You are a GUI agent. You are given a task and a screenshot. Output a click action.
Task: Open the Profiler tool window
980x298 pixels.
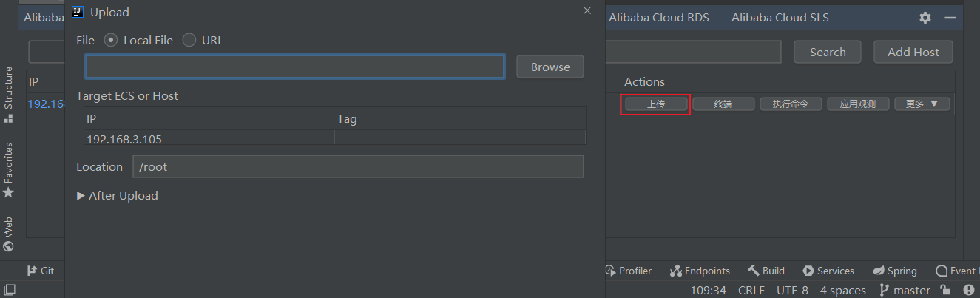(628, 271)
